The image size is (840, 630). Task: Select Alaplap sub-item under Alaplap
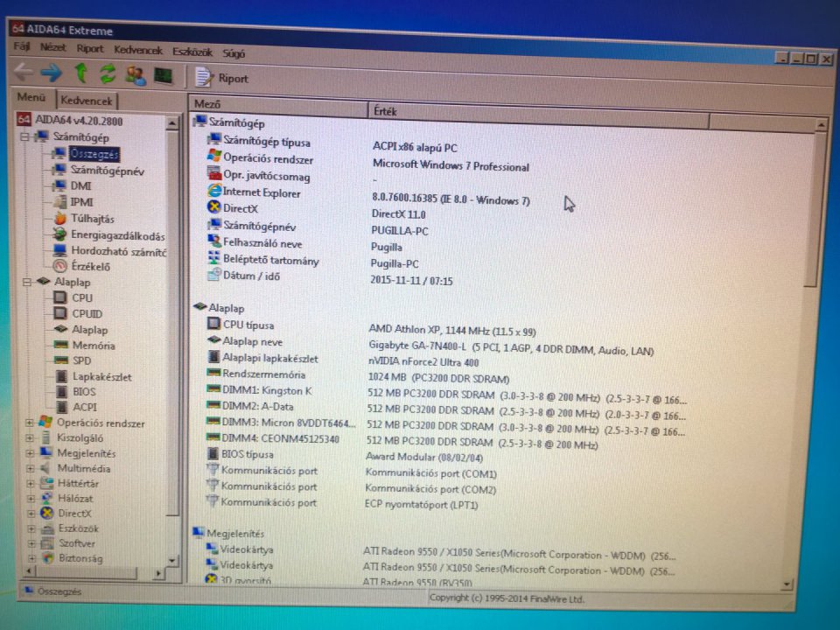(x=89, y=330)
